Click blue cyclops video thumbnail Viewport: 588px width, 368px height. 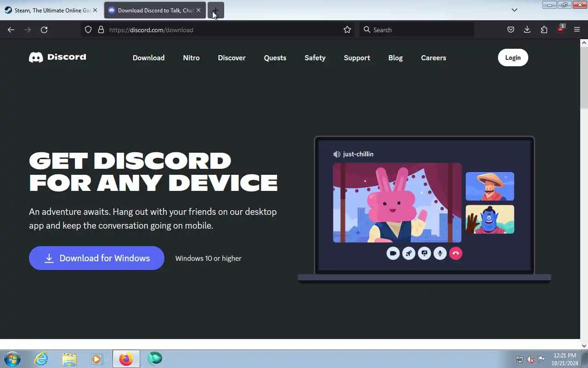coord(490,219)
